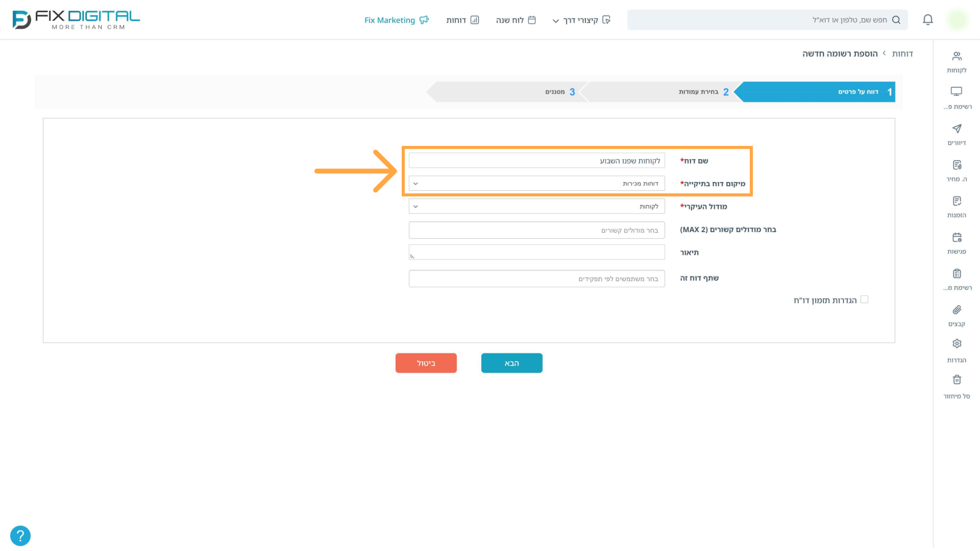Click the Fix Marketing link
This screenshot has width=980, height=551.
(397, 20)
